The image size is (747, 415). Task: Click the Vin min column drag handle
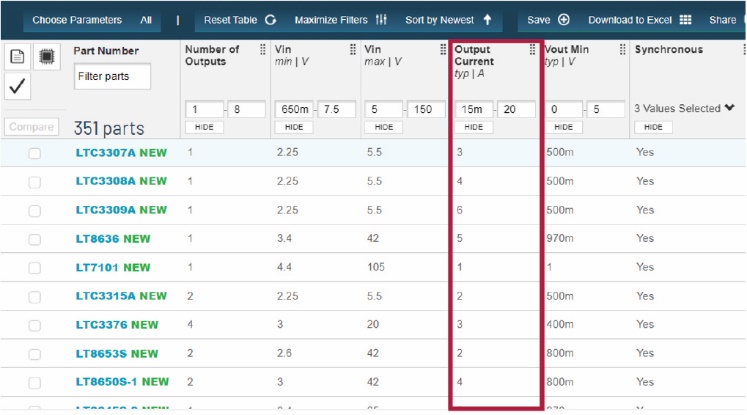[353, 49]
